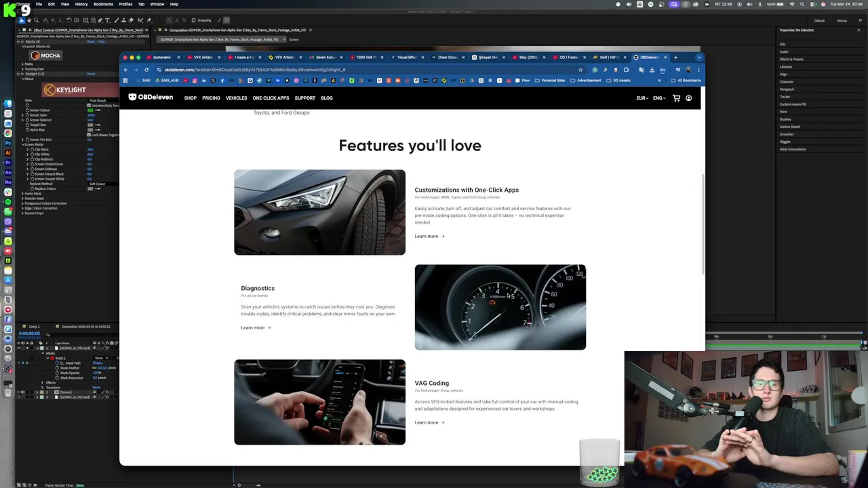Open Spotify from the Dock
868x488 pixels.
coord(8,202)
